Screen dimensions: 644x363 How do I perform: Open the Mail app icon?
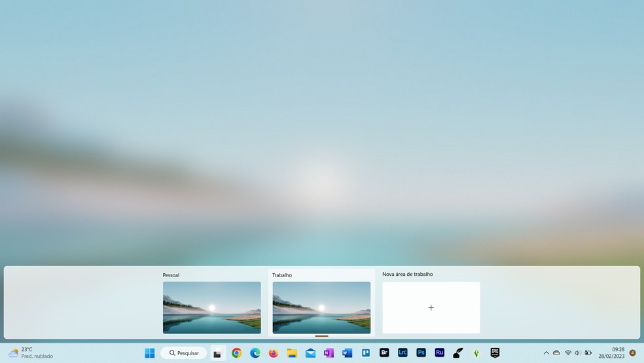pos(310,353)
